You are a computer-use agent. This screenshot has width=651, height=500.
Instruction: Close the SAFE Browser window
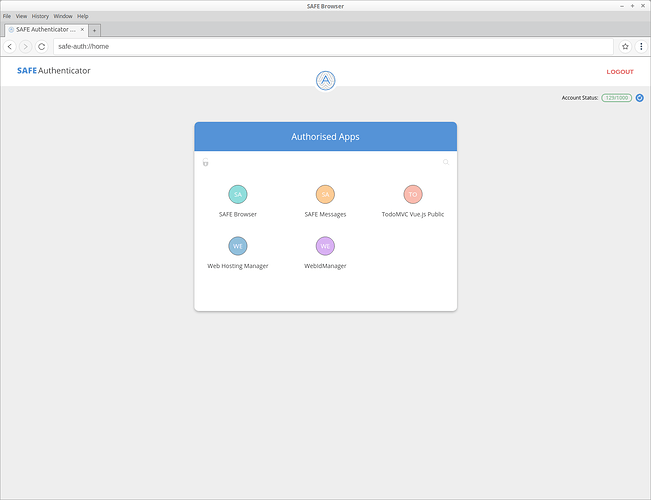coord(643,6)
